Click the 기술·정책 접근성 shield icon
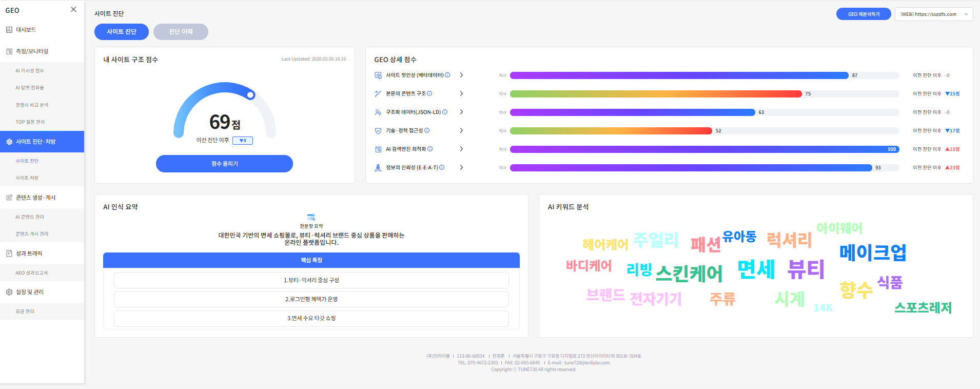This screenshot has width=980, height=389. (x=378, y=131)
